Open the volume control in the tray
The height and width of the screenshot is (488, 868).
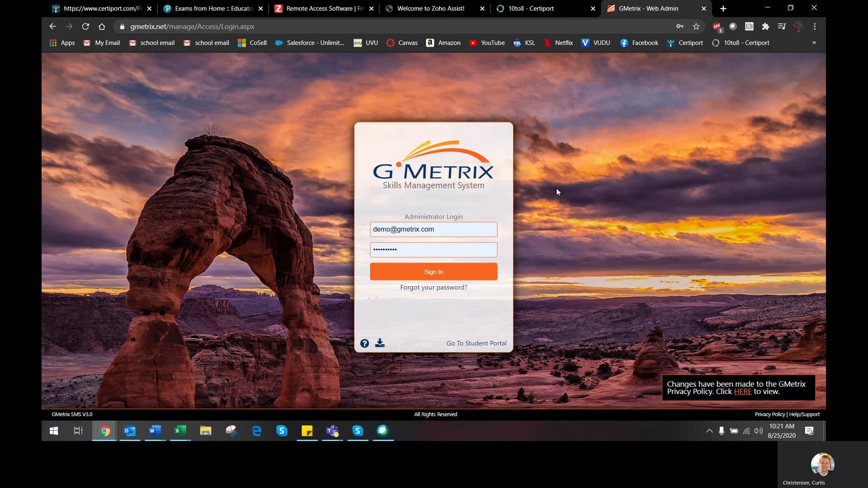pos(758,431)
